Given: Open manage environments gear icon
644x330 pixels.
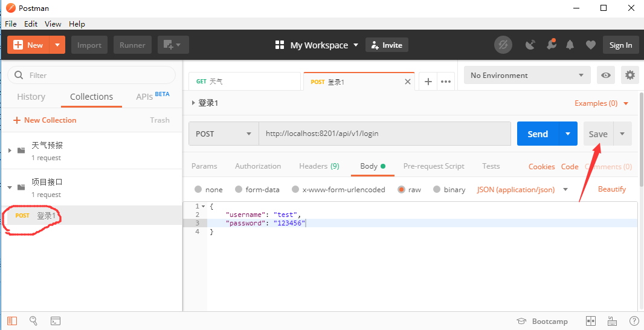Looking at the screenshot, I should (630, 75).
